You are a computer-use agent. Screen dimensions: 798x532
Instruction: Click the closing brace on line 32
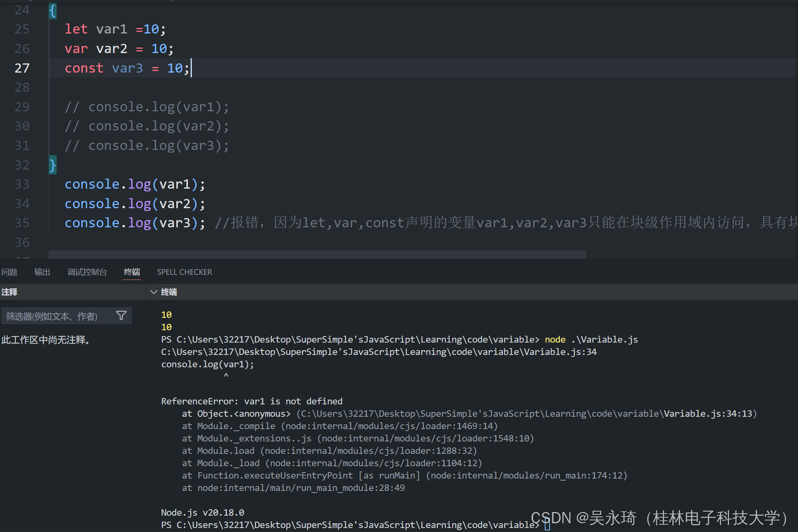pos(53,165)
